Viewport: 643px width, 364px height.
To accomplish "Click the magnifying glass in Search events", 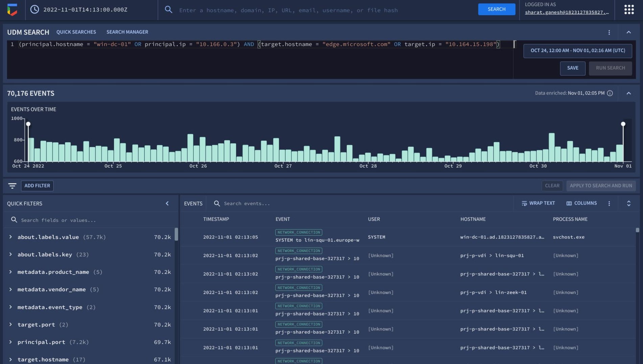I will coord(217,203).
